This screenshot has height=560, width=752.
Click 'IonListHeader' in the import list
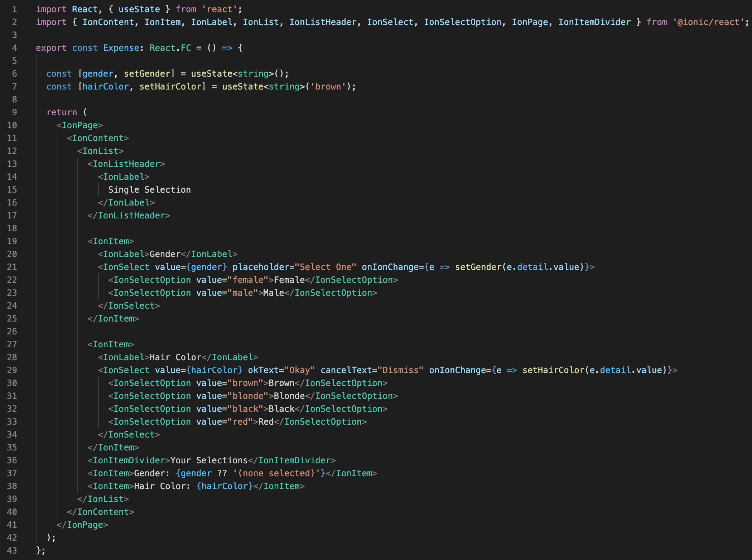(323, 22)
